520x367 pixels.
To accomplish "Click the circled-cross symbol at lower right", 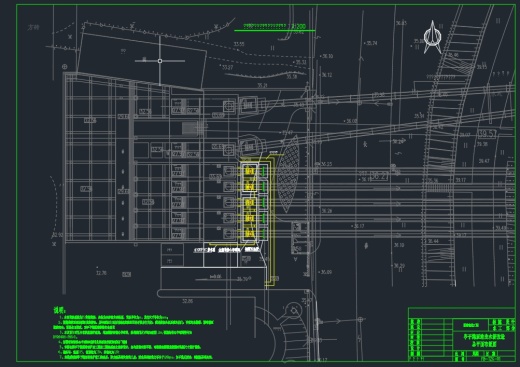I will (x=360, y=319).
